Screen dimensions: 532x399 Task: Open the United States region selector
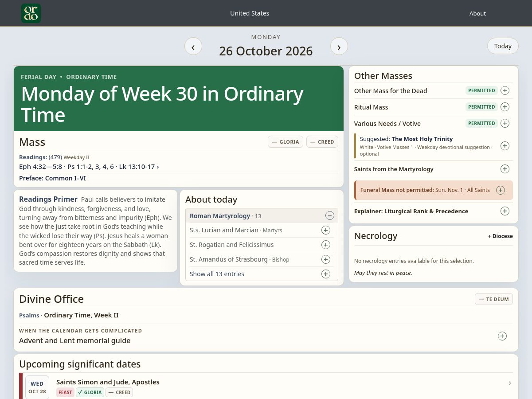[x=250, y=13]
